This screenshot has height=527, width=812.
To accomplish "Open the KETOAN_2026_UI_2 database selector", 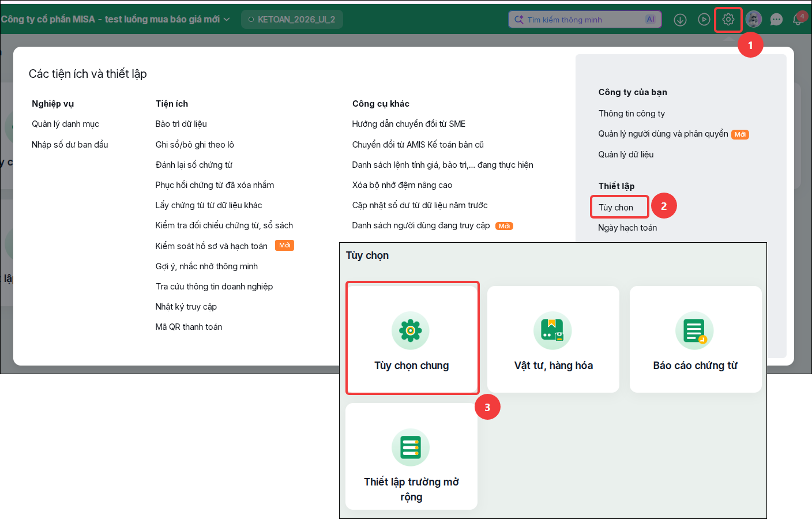I will [292, 19].
